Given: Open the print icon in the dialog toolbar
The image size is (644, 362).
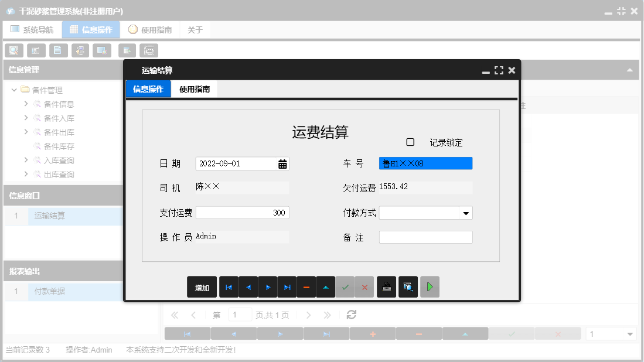Looking at the screenshot, I should tap(386, 286).
